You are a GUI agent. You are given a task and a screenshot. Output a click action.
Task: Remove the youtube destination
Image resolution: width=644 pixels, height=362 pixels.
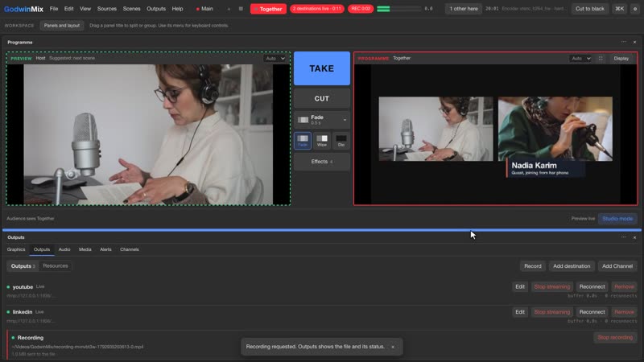[x=624, y=286]
